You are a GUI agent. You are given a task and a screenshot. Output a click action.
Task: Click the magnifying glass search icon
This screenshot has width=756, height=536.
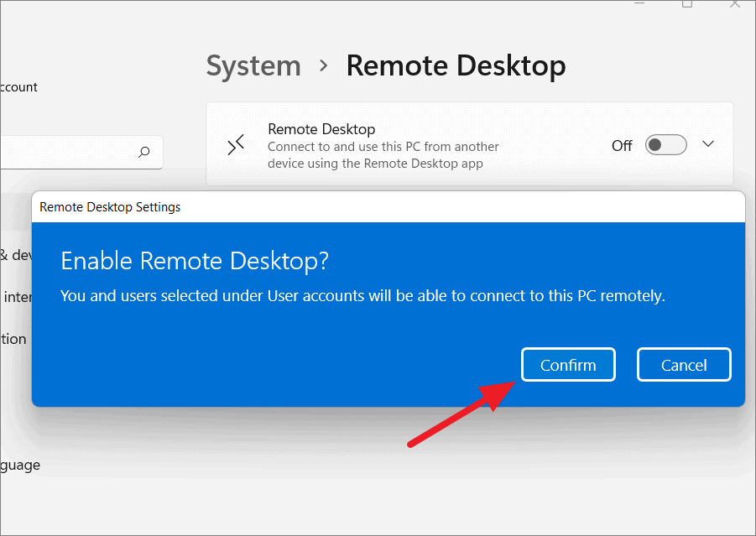143,152
